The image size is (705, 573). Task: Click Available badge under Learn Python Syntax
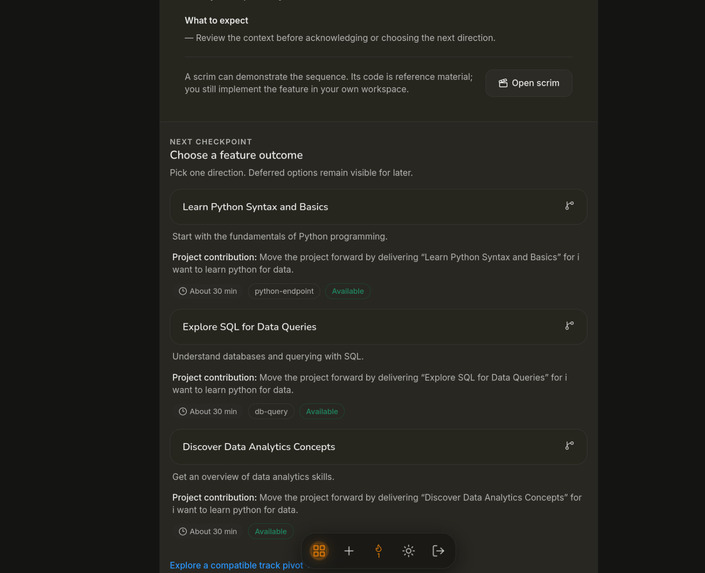pos(348,291)
